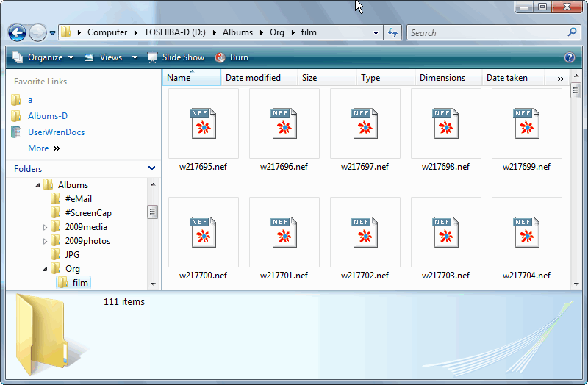The width and height of the screenshot is (588, 385).
Task: Select the w217701.nef file icon
Action: click(284, 232)
